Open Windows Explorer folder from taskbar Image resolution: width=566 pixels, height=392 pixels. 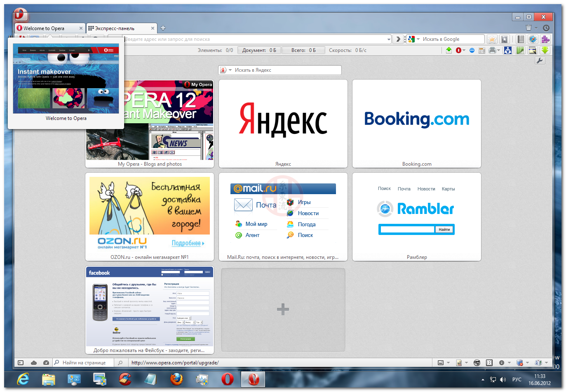coord(49,379)
